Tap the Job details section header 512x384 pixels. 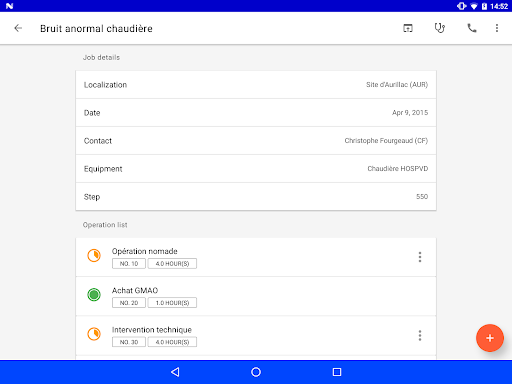click(x=101, y=57)
